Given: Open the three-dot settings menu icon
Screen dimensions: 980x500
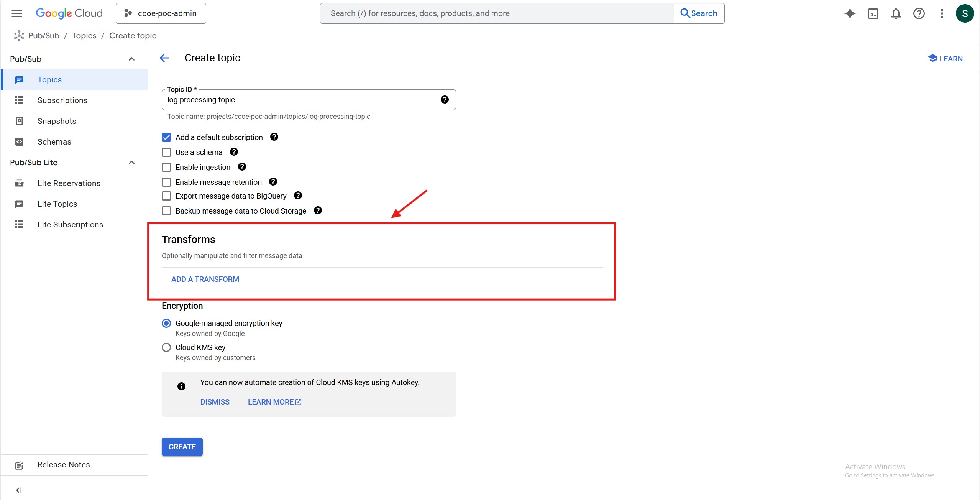Looking at the screenshot, I should click(x=942, y=14).
